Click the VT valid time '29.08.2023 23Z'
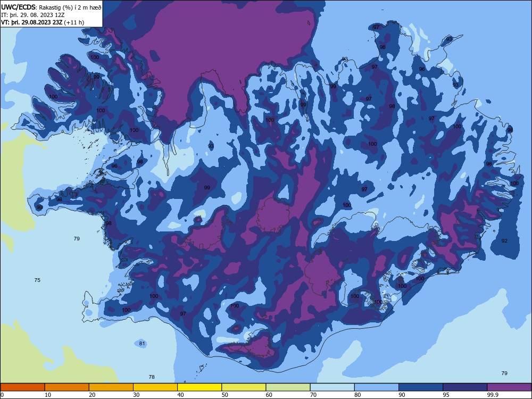 pyautogui.click(x=41, y=22)
